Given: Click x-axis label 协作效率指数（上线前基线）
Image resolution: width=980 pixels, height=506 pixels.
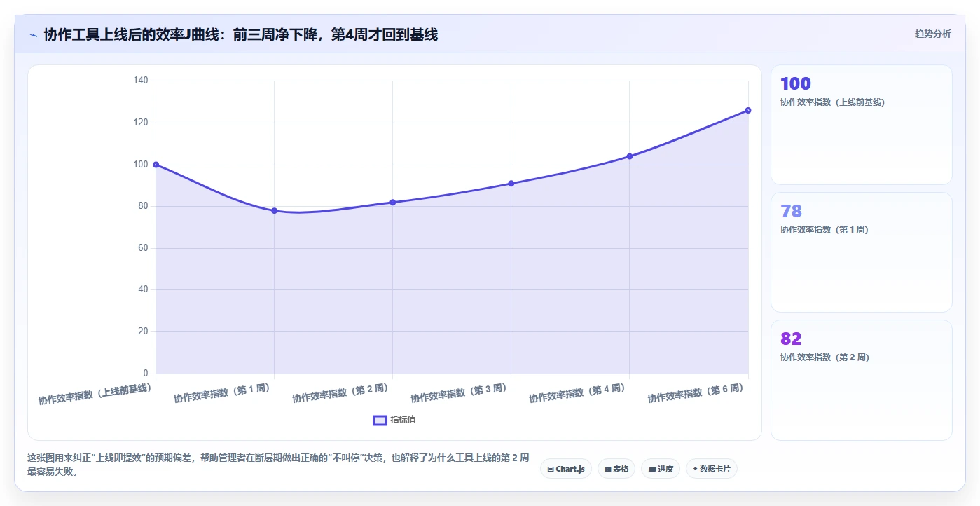Looking at the screenshot, I should [95, 395].
